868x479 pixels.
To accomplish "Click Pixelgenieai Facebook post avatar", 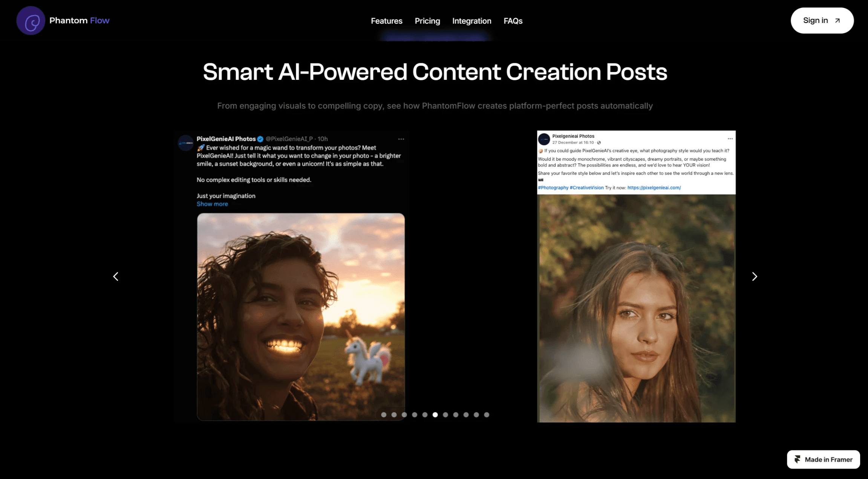I will (x=544, y=139).
